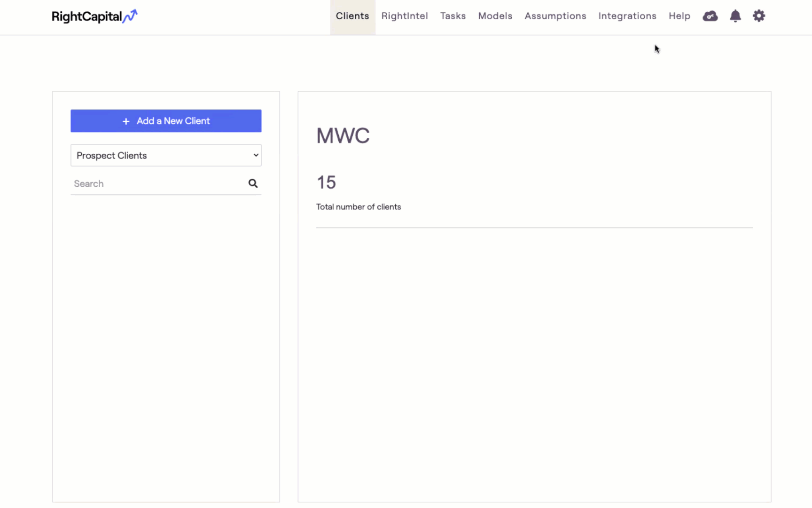Viewport: 812px width, 508px height.
Task: Open the Tasks tab
Action: coord(453,16)
